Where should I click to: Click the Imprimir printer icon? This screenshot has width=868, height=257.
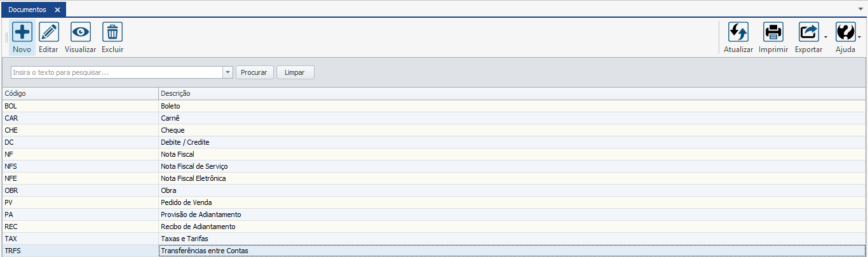pyautogui.click(x=773, y=32)
